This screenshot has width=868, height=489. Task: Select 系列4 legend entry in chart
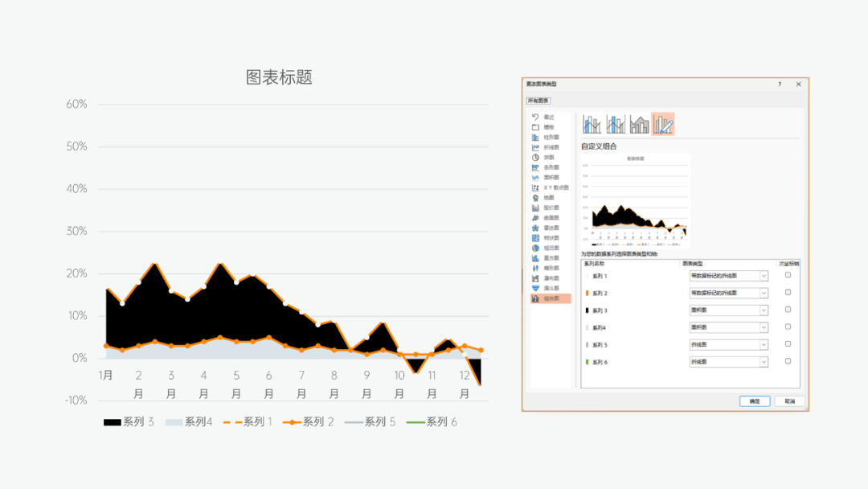189,422
